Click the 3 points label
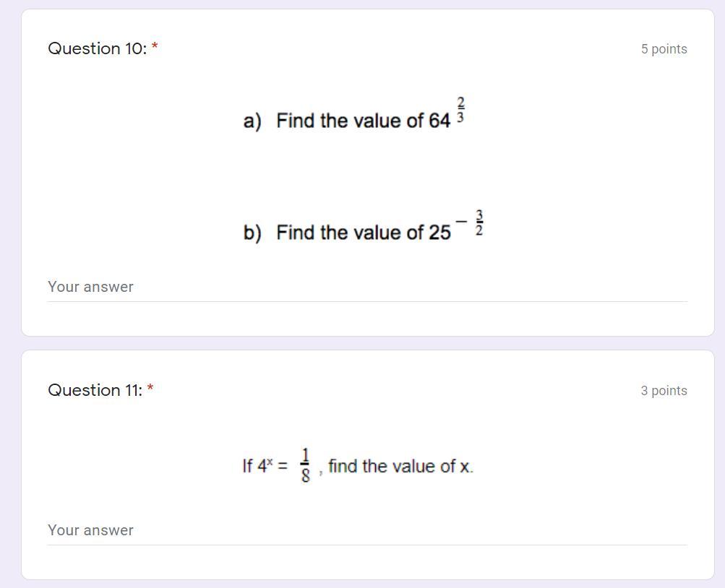725x588 pixels. click(664, 391)
